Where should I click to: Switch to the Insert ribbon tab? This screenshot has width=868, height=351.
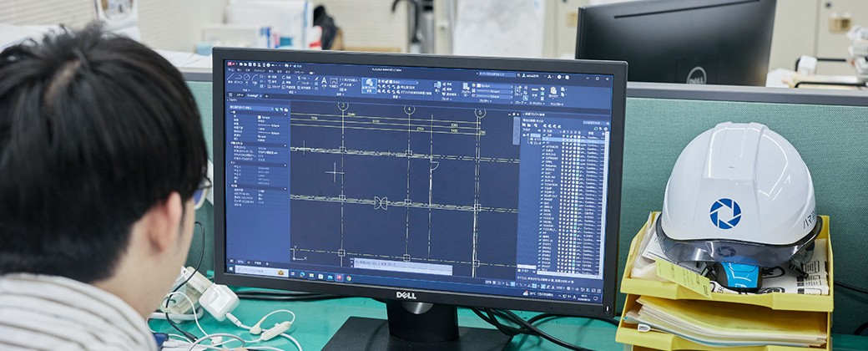[240, 70]
